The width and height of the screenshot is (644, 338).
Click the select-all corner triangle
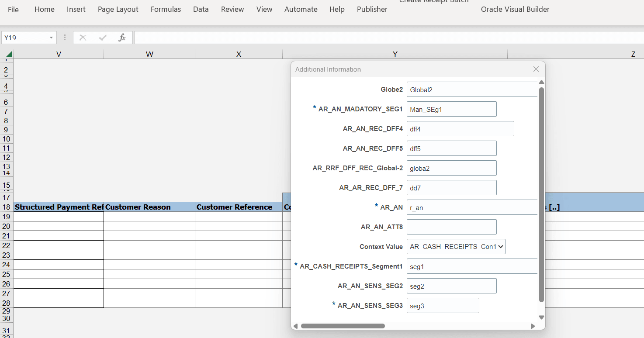(x=9, y=55)
